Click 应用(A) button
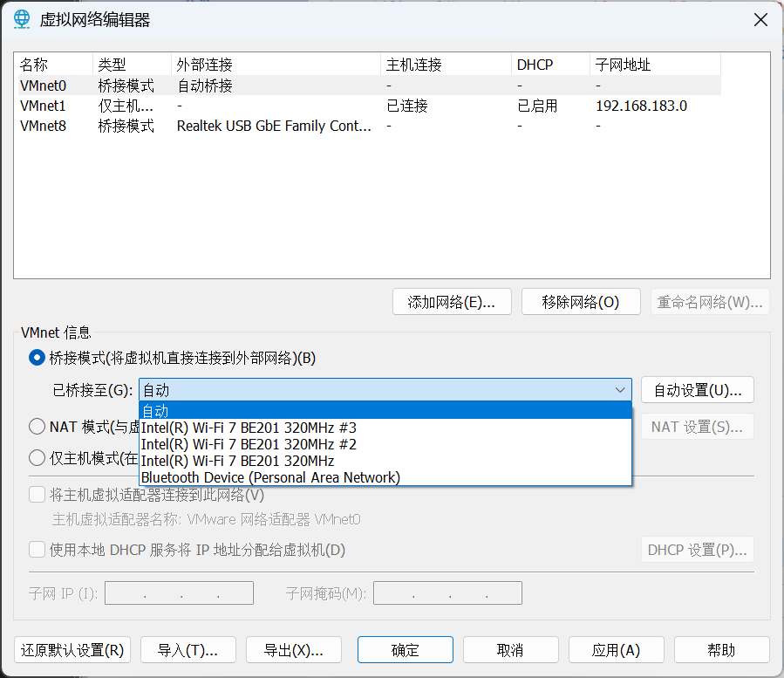Viewport: 784px width, 678px height. [x=616, y=649]
